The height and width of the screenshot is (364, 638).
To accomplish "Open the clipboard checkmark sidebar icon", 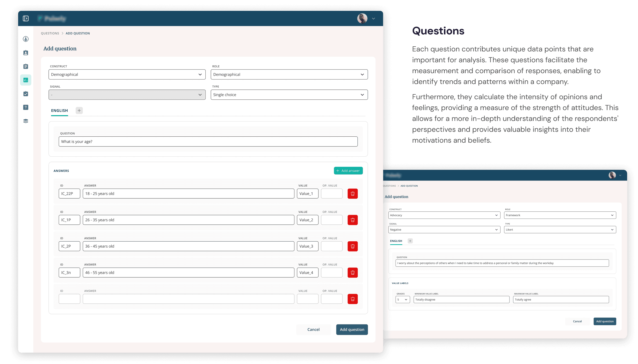I will (x=26, y=94).
